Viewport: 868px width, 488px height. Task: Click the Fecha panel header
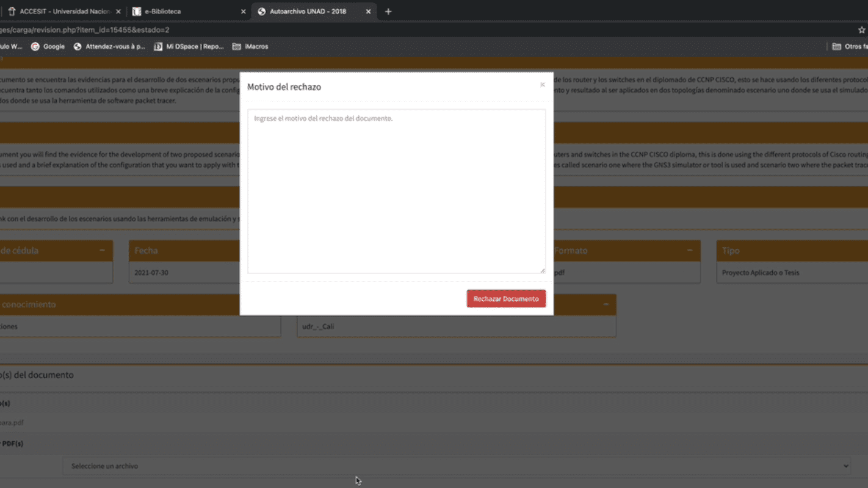(x=184, y=250)
